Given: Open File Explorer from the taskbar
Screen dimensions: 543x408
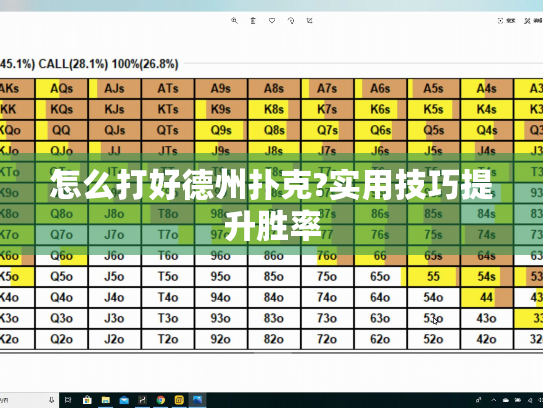Looking at the screenshot, I should point(106,400).
